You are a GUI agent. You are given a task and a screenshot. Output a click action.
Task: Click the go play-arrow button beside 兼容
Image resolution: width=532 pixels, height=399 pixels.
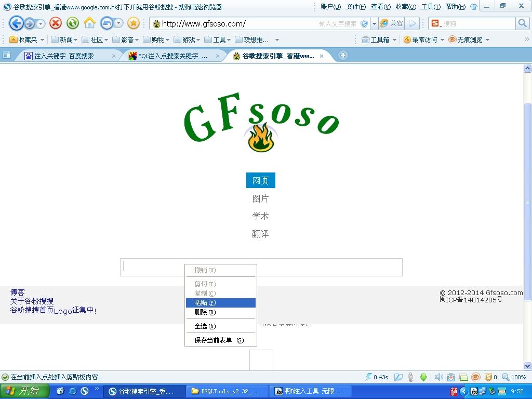pyautogui.click(x=412, y=23)
